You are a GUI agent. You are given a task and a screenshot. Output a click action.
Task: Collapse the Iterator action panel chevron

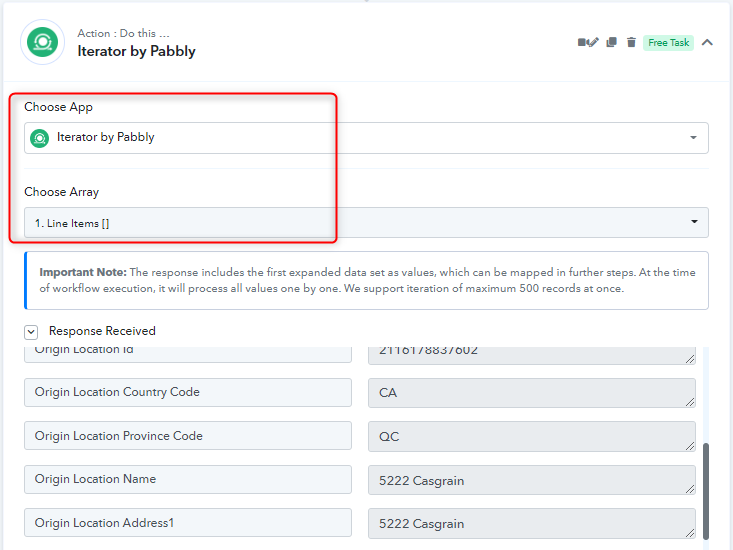pyautogui.click(x=707, y=43)
